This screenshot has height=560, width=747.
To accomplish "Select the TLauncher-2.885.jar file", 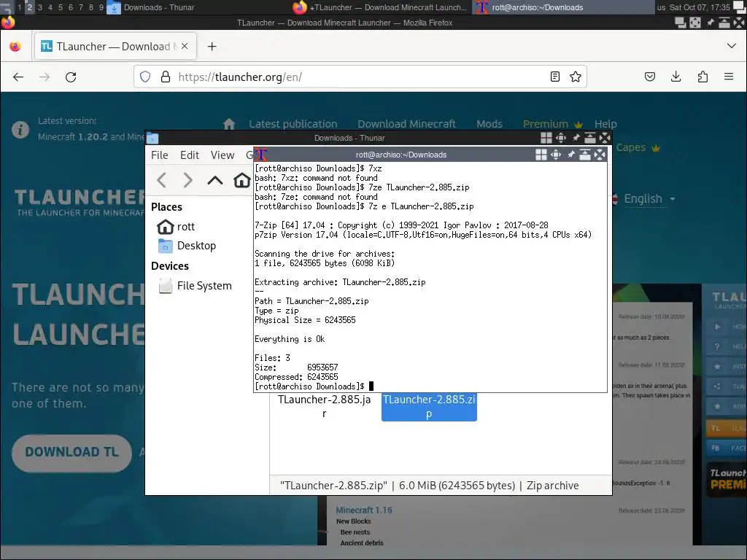I will click(x=325, y=405).
